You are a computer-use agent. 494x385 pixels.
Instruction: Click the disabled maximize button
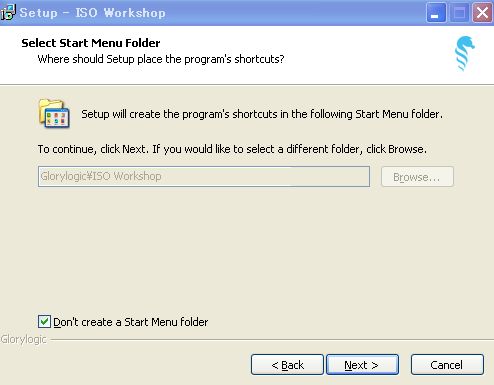(x=459, y=13)
